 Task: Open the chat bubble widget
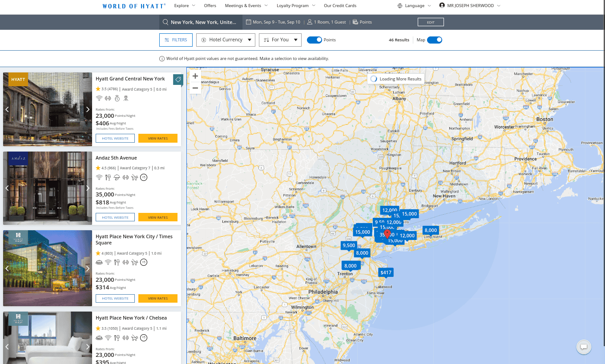coord(584,347)
